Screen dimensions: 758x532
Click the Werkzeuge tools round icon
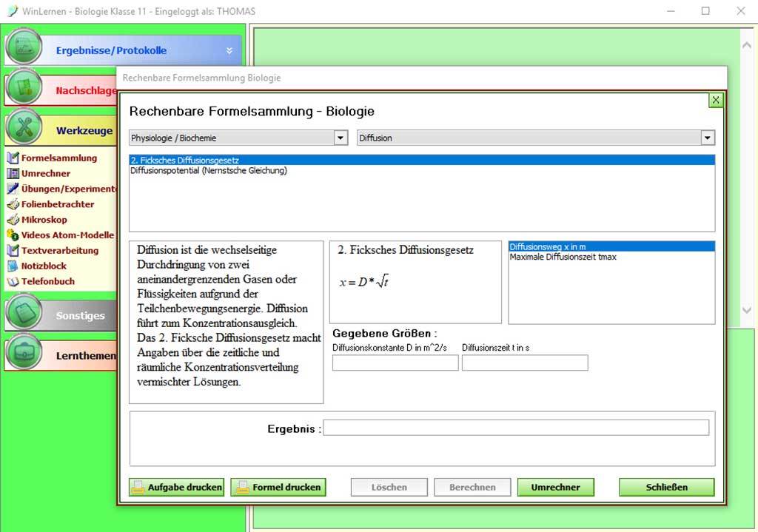(x=24, y=129)
